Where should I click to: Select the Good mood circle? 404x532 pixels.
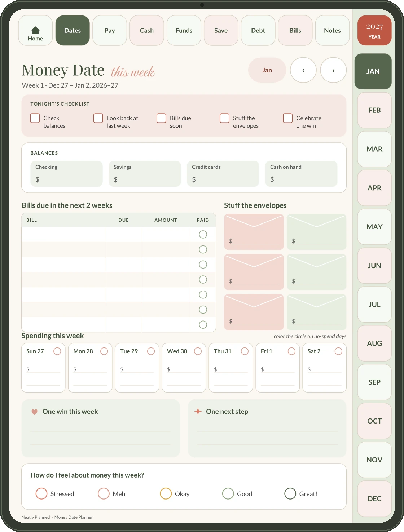click(x=228, y=494)
